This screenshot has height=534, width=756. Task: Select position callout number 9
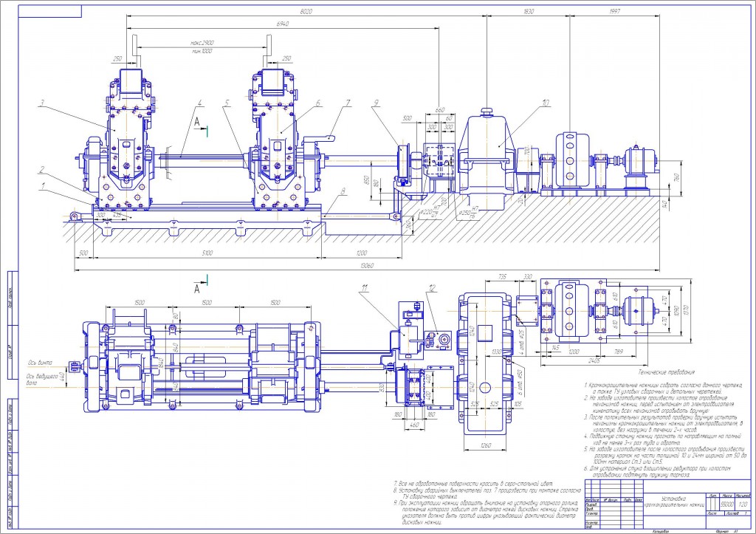coord(374,103)
